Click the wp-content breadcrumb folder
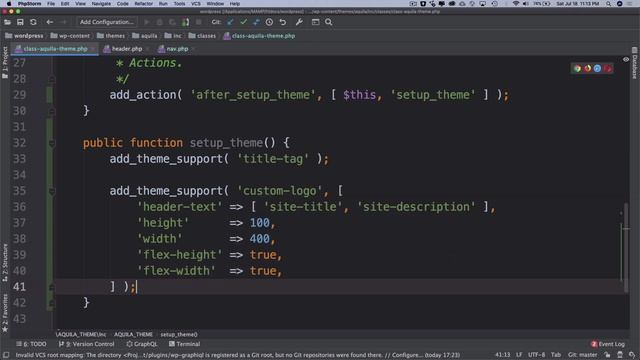This screenshot has height=360, width=640. point(70,36)
